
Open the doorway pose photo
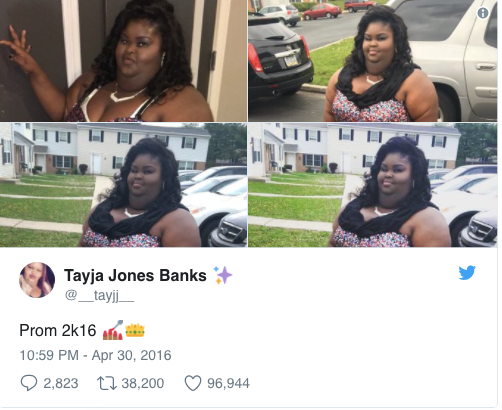123,61
